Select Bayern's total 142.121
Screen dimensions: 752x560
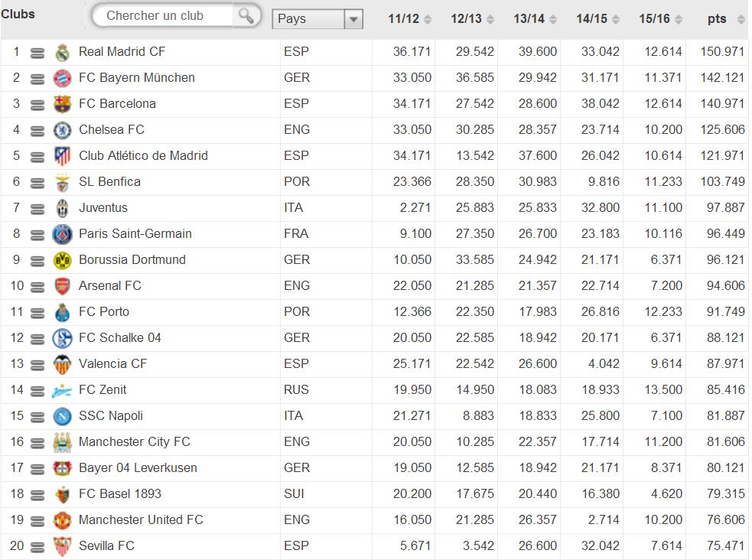coord(722,77)
